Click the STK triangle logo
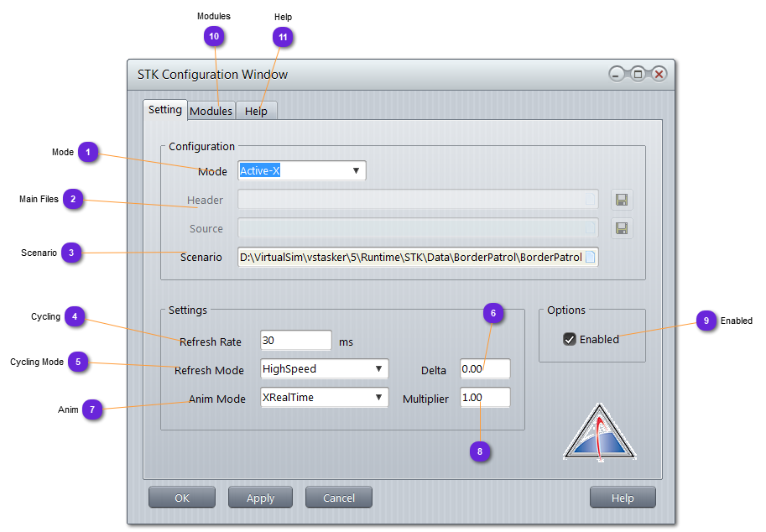The image size is (766, 532). (599, 434)
